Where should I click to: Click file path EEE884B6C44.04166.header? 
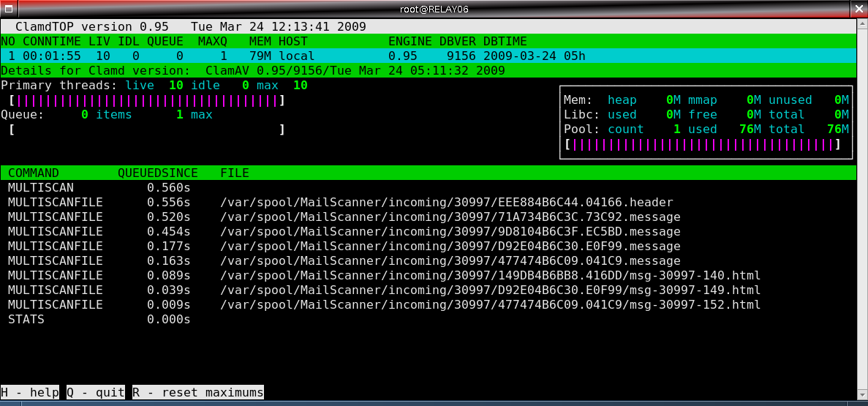(447, 202)
